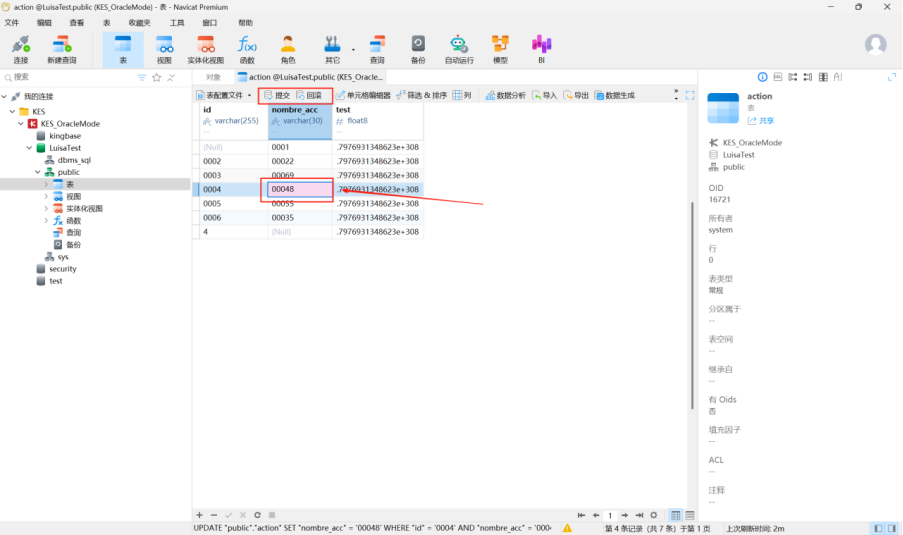Collapse the LuisaTest database node

pos(28,148)
